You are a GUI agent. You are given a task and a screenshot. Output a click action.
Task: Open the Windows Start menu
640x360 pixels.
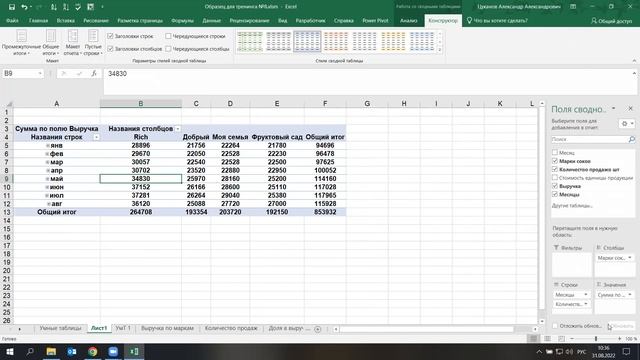[x=10, y=351]
